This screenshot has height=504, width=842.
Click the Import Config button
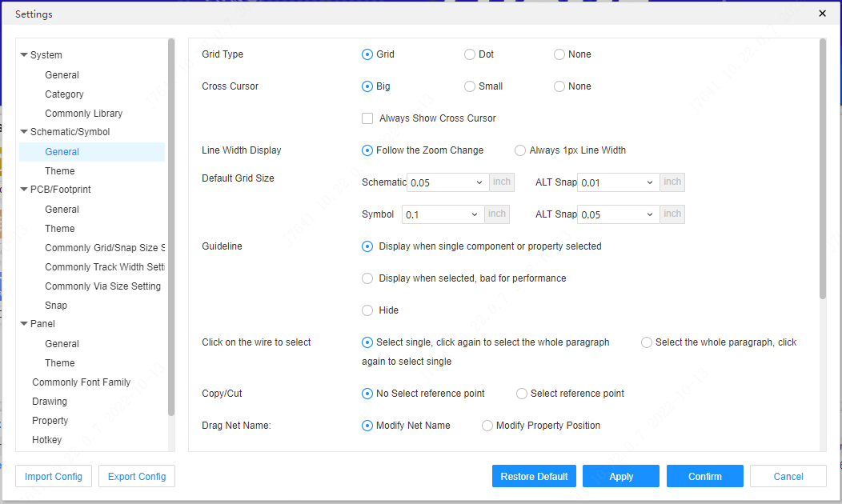pos(53,476)
